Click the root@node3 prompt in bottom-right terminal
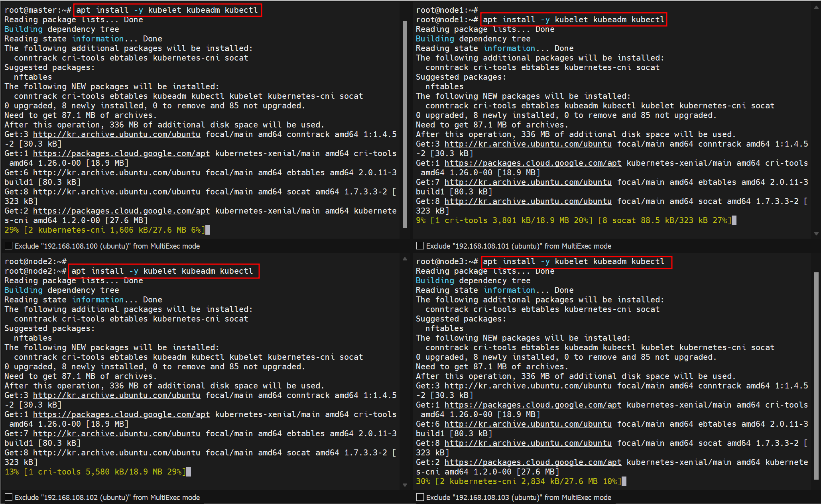The width and height of the screenshot is (821, 504). click(447, 261)
